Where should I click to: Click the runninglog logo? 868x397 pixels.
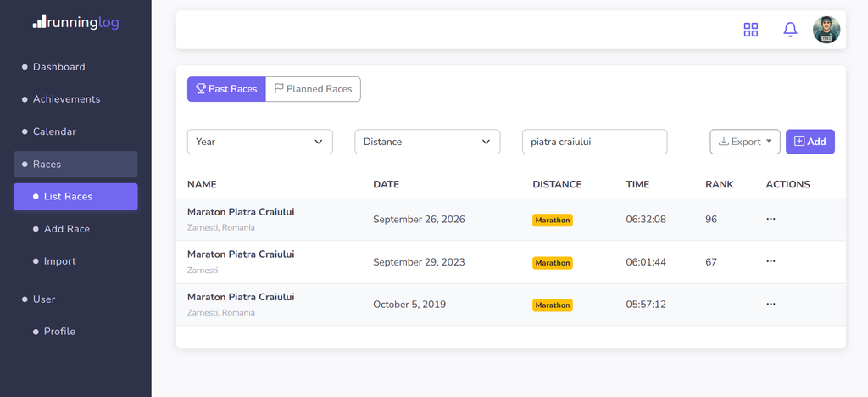[x=75, y=23]
